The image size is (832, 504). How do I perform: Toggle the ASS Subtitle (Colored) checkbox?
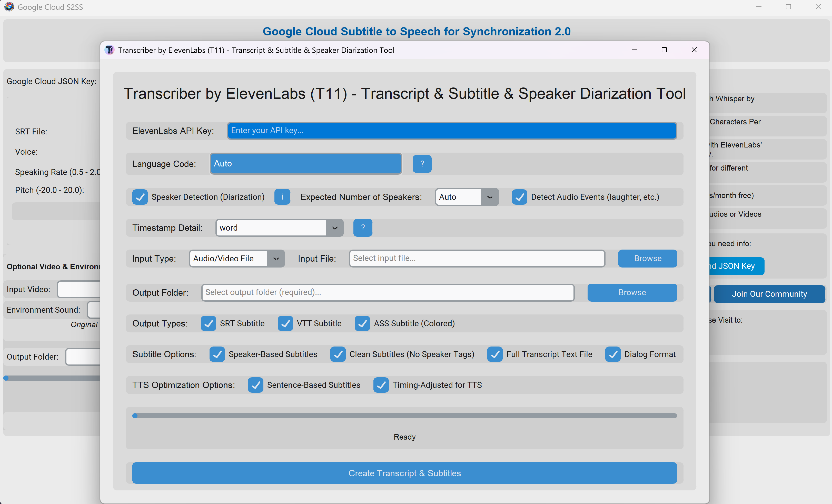tap(362, 323)
